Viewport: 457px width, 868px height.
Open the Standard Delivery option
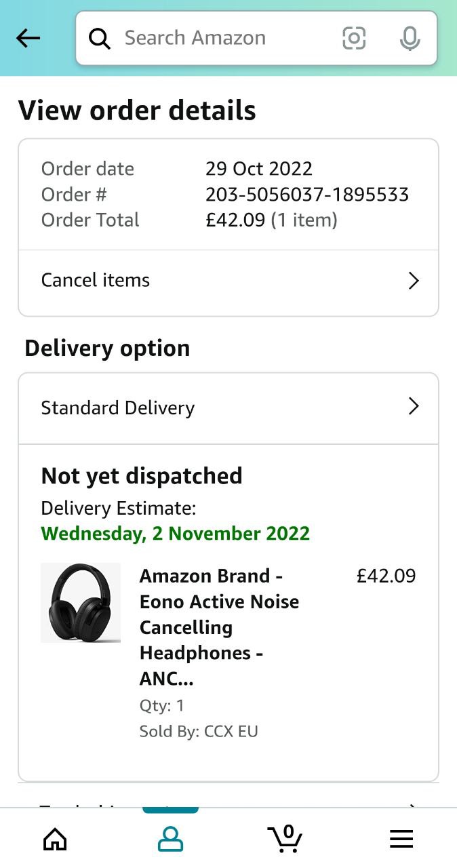pos(118,408)
